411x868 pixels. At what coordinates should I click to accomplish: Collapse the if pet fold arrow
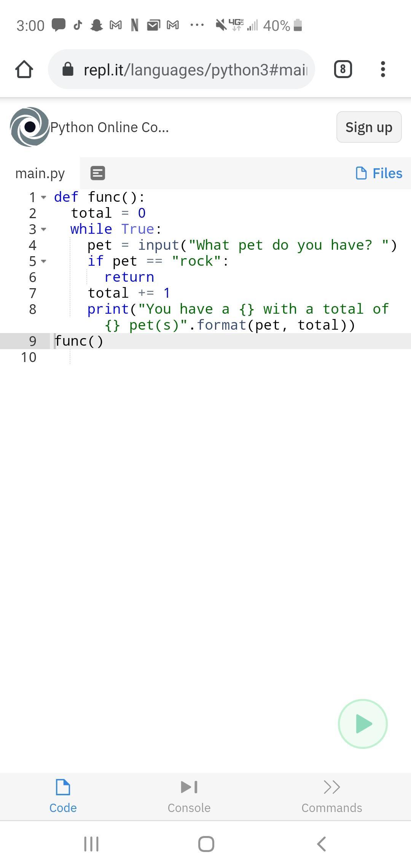tap(44, 261)
